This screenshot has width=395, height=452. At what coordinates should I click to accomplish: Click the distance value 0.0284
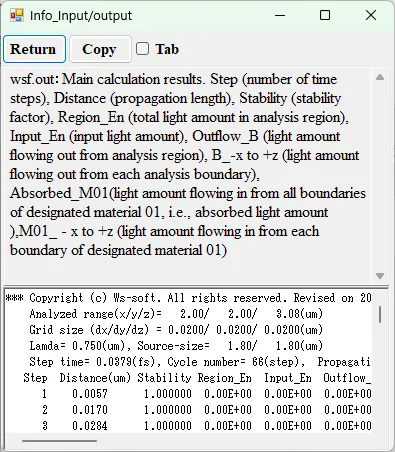pos(90,426)
